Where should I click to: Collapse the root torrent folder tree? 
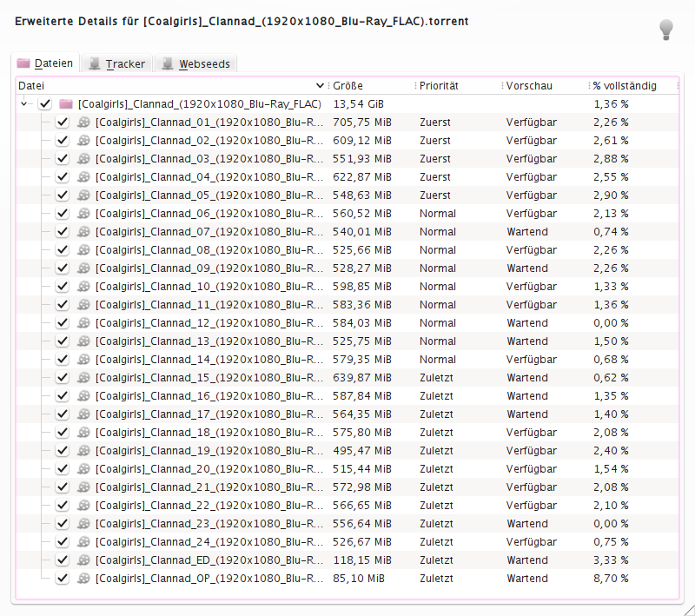(x=24, y=104)
